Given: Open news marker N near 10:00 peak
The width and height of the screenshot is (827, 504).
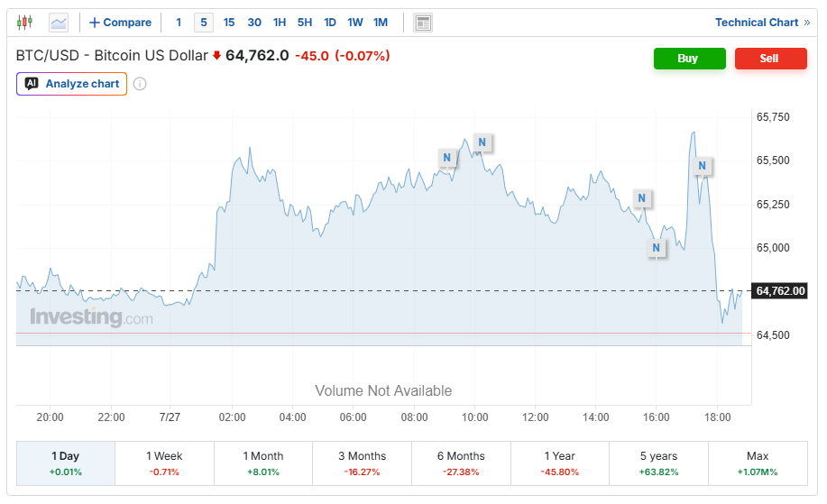Looking at the screenshot, I should (482, 142).
